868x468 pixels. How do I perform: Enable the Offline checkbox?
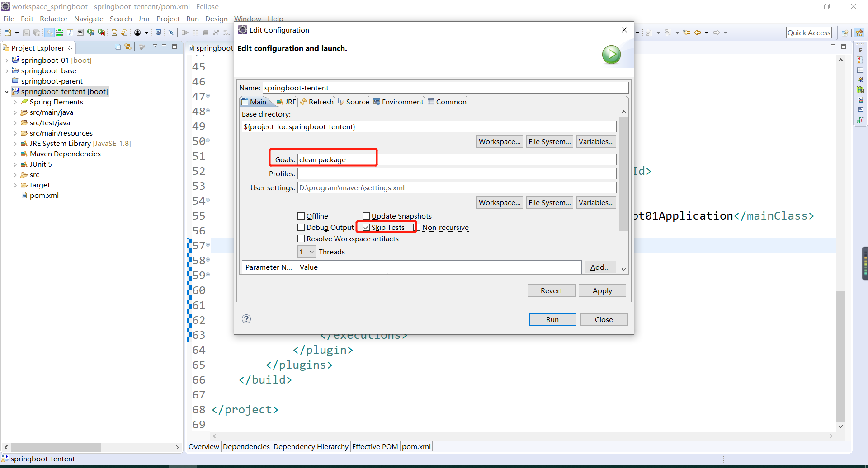[x=301, y=216]
